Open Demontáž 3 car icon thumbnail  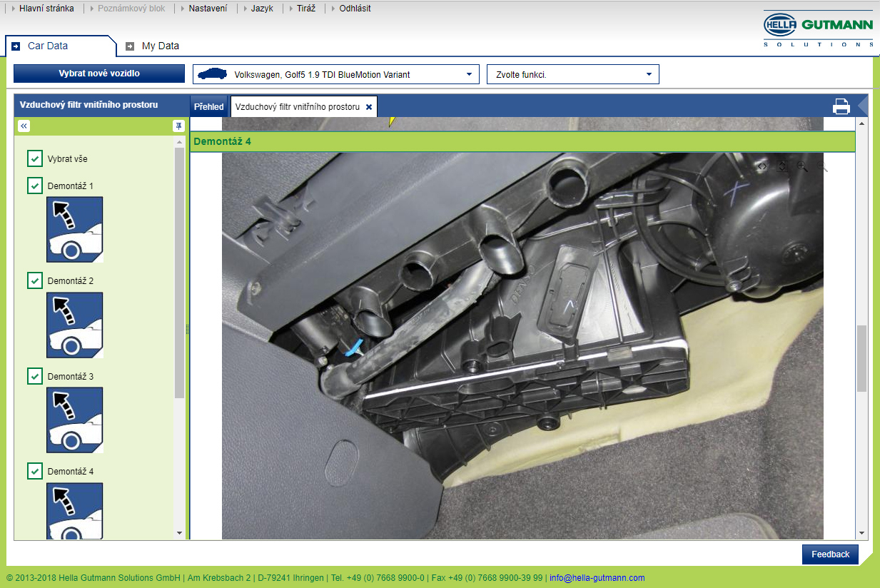75,420
